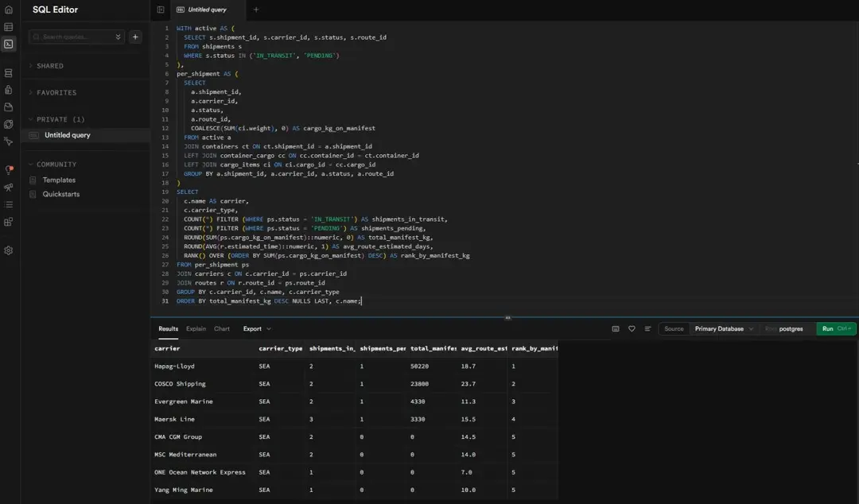Click the carrier_type column header
Image resolution: width=859 pixels, height=504 pixels.
coord(280,348)
